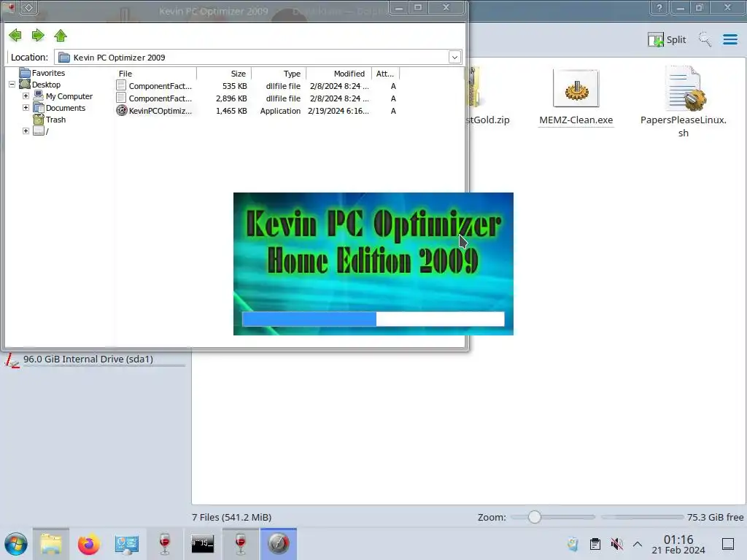Expand the root slash tree node
Image resolution: width=747 pixels, height=560 pixels.
tap(26, 131)
